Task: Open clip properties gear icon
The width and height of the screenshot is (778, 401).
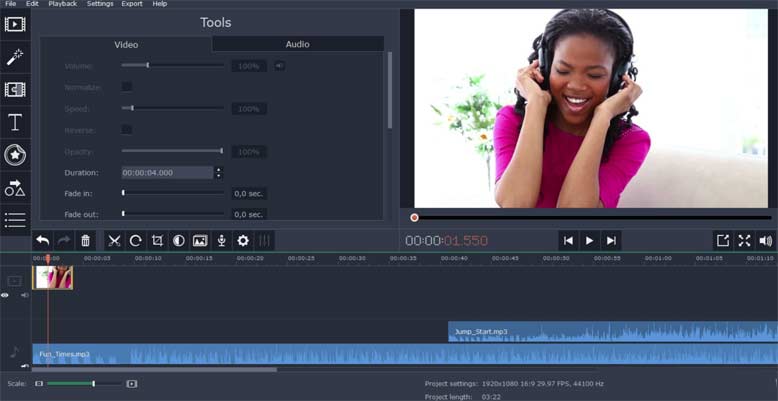Action: point(242,241)
